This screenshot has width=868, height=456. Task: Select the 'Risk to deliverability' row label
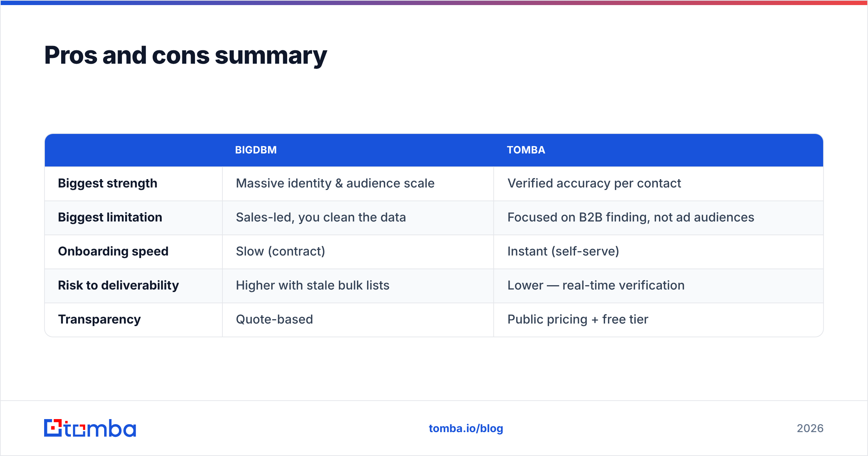(118, 286)
